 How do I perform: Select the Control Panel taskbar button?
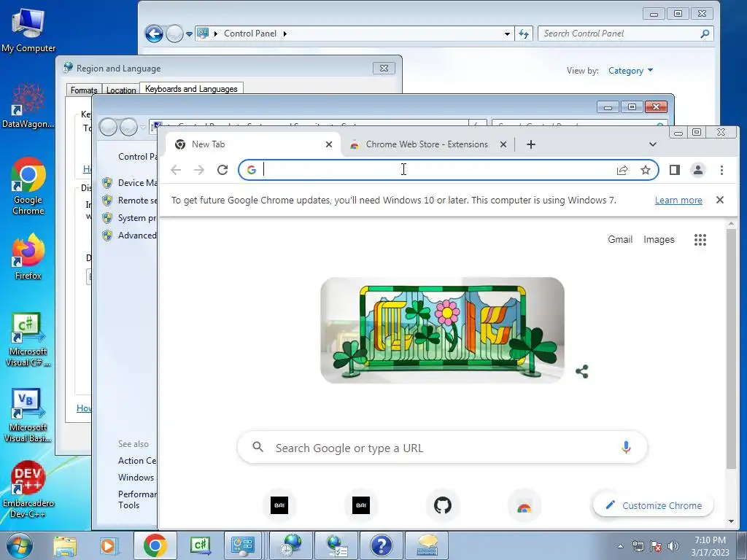[x=243, y=545]
